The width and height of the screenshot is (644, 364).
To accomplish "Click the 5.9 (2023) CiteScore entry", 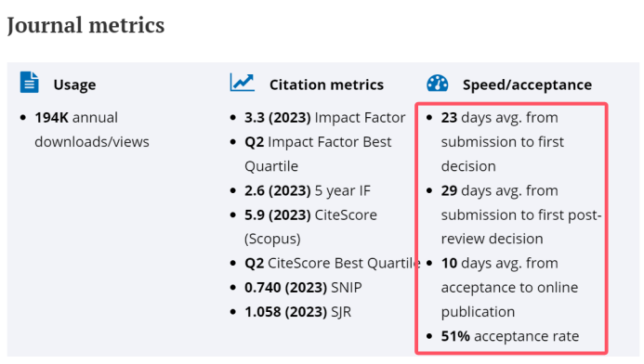I will click(x=310, y=227).
